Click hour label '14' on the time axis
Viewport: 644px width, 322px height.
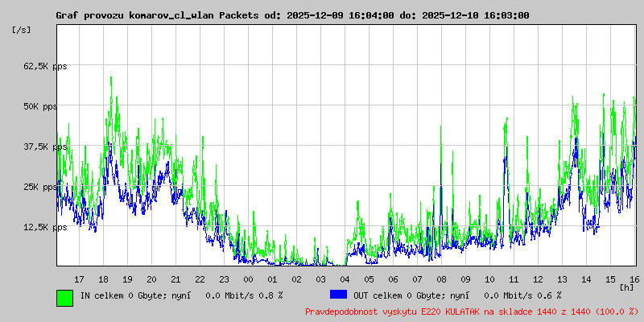pyautogui.click(x=586, y=279)
